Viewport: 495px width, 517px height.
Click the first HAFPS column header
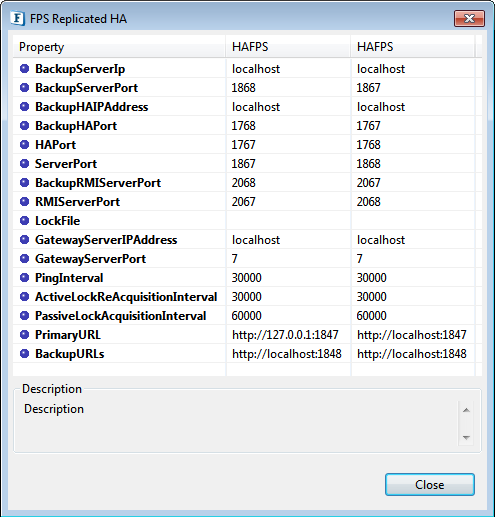pyautogui.click(x=288, y=47)
